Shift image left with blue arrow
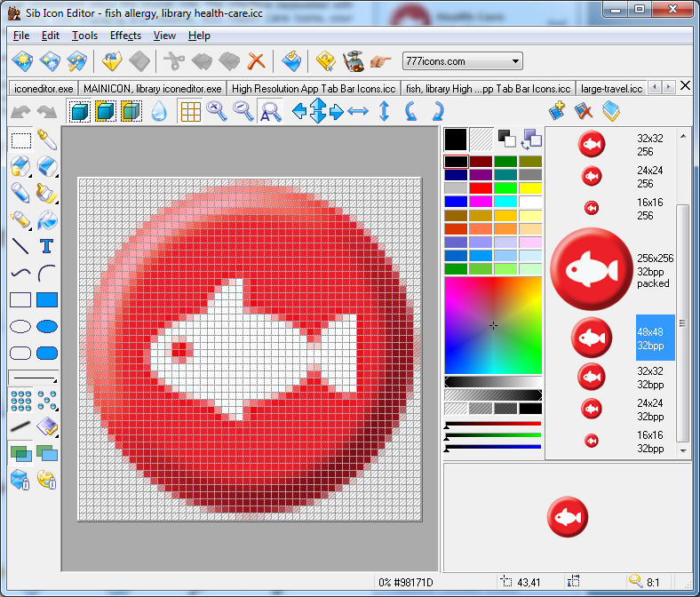 pos(298,111)
